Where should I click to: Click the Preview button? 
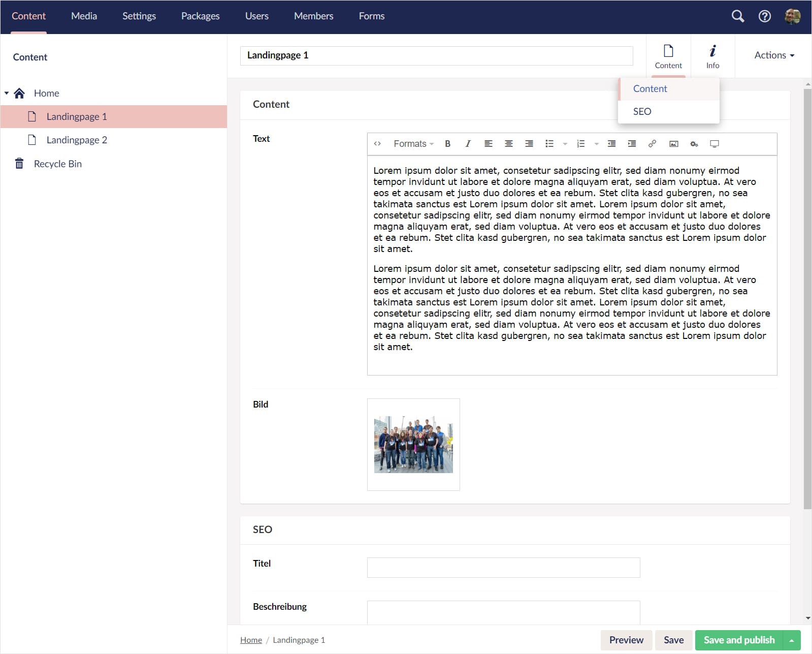pyautogui.click(x=626, y=640)
